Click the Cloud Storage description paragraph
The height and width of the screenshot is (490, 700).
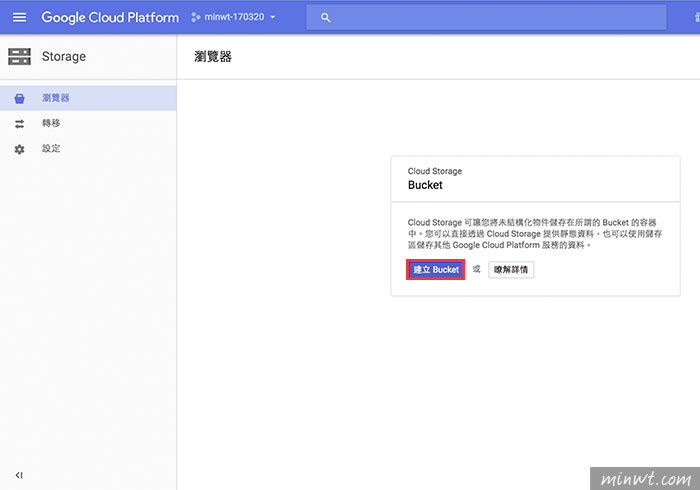tap(535, 233)
